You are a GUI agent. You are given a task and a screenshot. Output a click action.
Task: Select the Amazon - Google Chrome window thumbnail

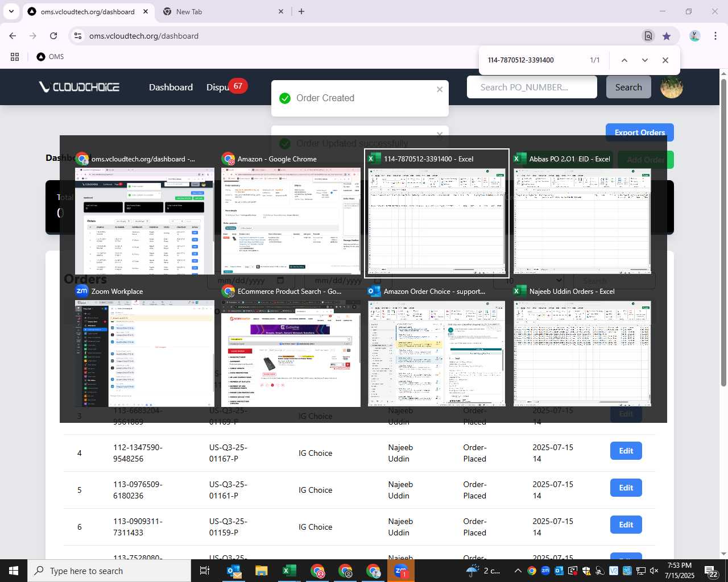tap(291, 214)
